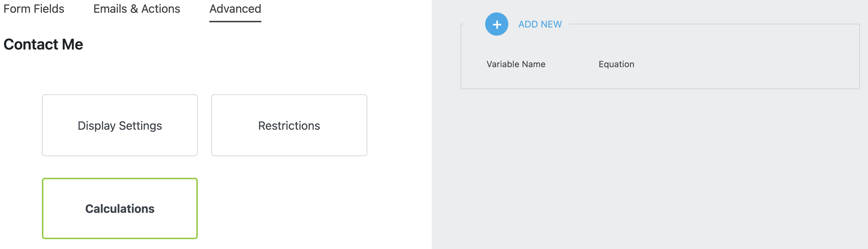Select the Calculations card
The height and width of the screenshot is (249, 868).
(120, 208)
